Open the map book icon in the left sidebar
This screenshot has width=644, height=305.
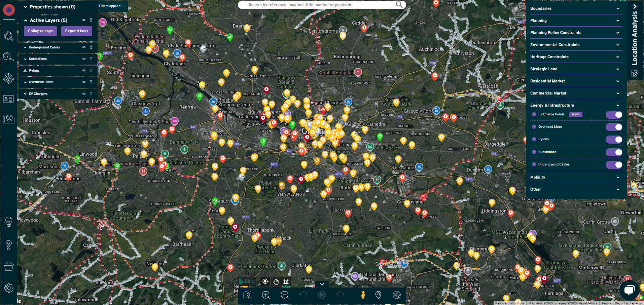point(9,119)
